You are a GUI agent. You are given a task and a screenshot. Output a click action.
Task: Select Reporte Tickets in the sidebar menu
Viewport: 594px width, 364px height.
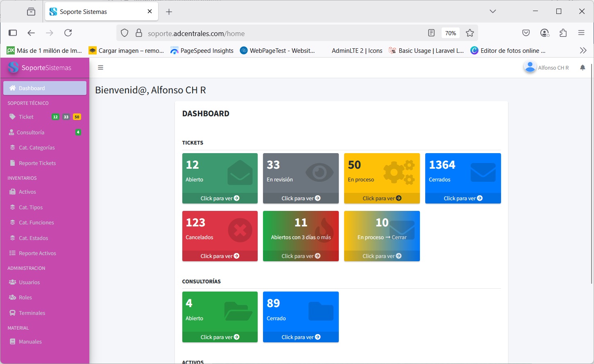click(x=37, y=163)
